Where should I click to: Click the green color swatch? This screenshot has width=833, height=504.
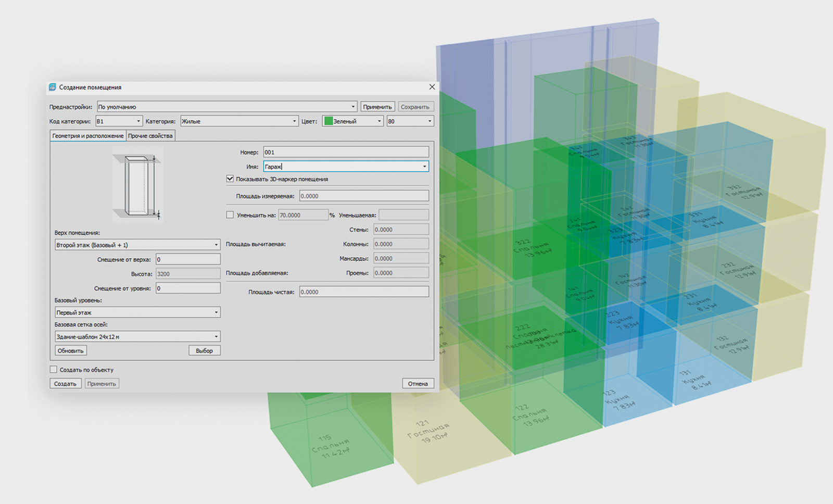click(x=328, y=121)
